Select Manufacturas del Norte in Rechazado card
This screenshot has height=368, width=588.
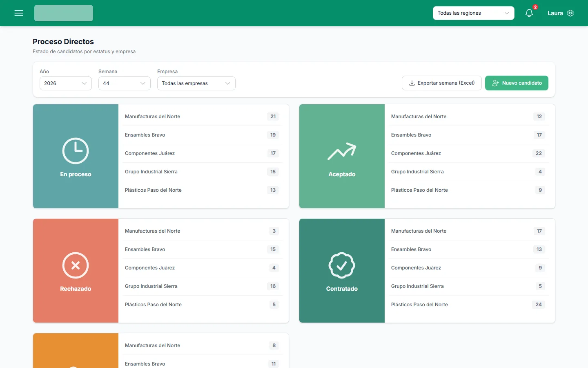[x=203, y=231]
